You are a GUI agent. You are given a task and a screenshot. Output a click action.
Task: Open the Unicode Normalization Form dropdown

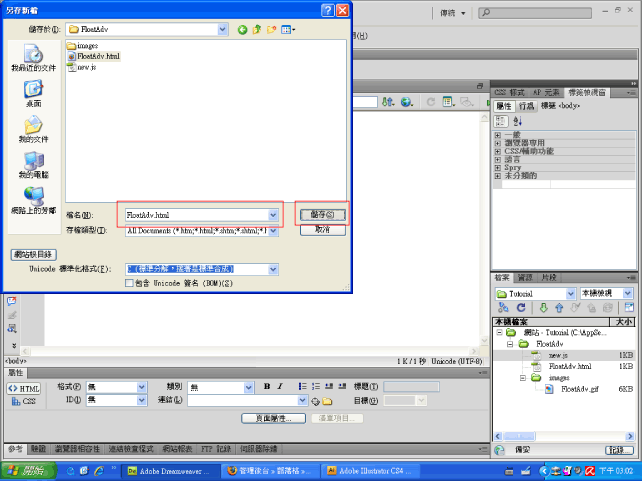click(x=273, y=269)
